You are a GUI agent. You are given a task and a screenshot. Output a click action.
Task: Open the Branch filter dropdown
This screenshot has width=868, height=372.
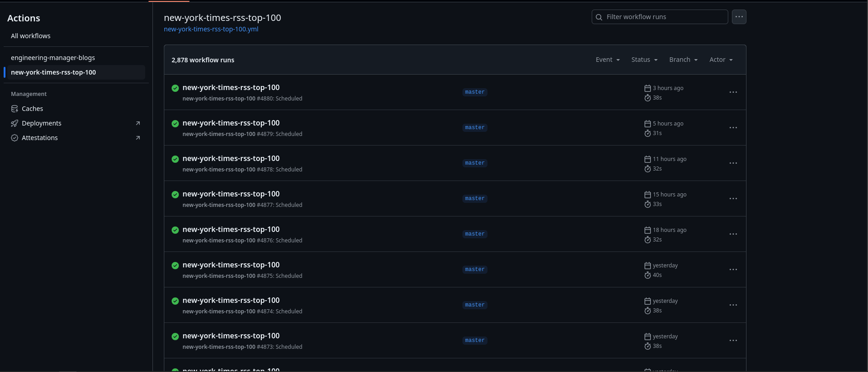683,60
